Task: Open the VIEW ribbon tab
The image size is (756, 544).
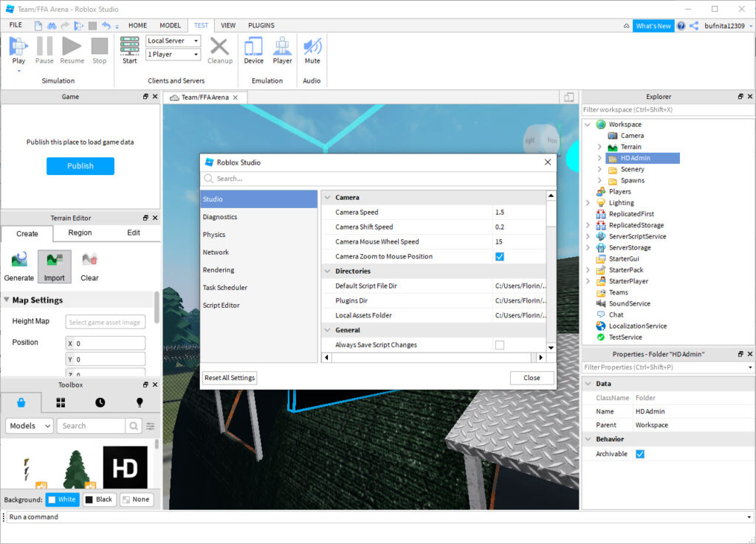Action: click(228, 26)
